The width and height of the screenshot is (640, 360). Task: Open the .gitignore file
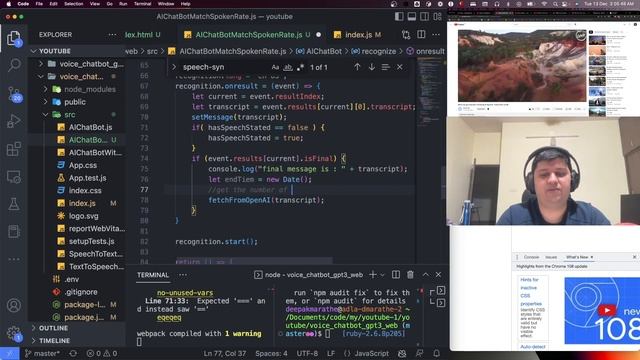tap(81, 292)
